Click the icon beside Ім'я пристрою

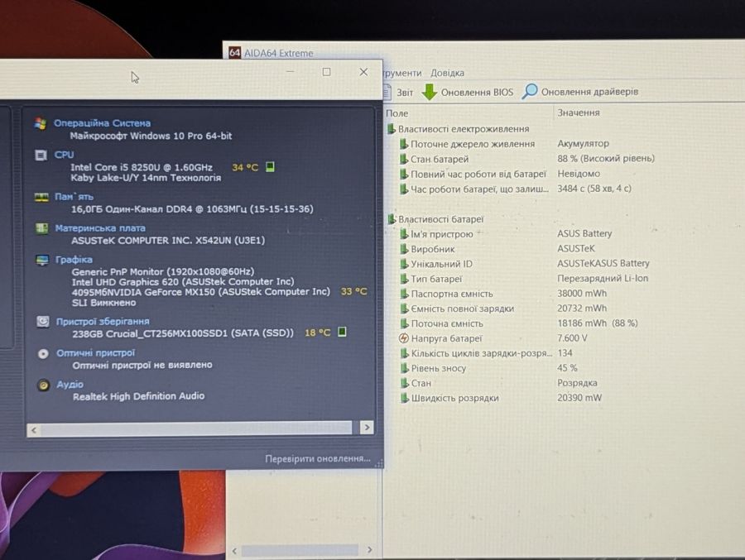coord(403,234)
